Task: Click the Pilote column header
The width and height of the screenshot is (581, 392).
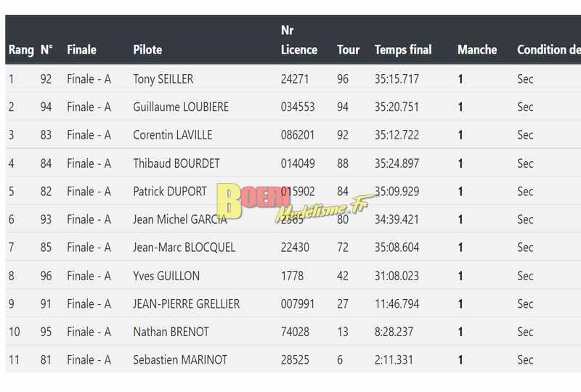Action: coord(147,49)
